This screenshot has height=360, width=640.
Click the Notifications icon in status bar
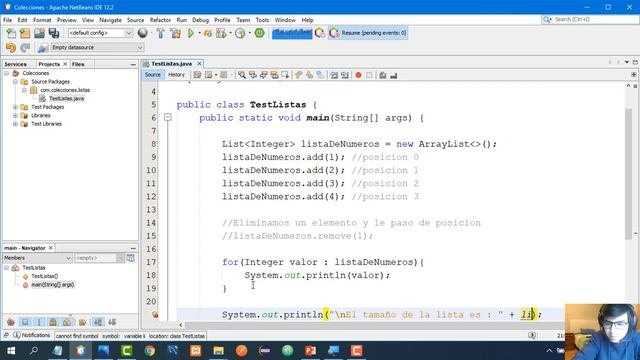(x=17, y=335)
